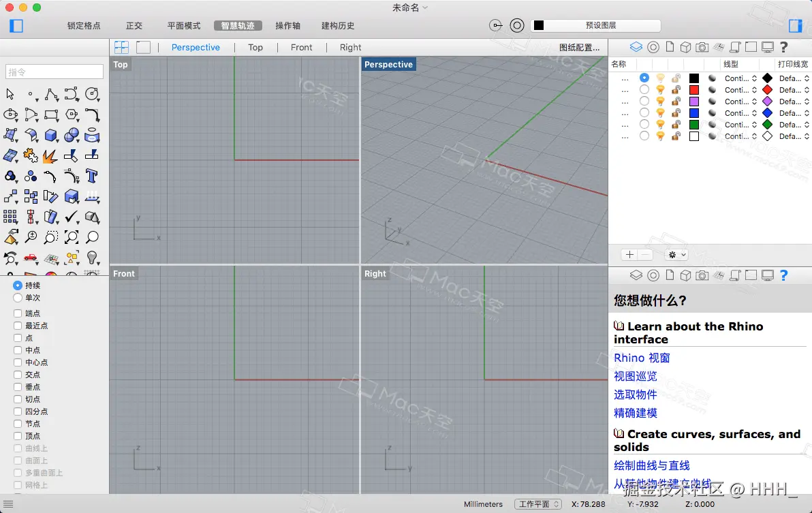Open the 图纸配置... menu
Screen dimensions: 812x513
pyautogui.click(x=580, y=48)
